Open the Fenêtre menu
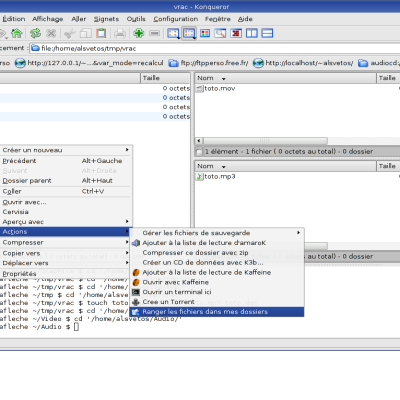 coord(218,19)
